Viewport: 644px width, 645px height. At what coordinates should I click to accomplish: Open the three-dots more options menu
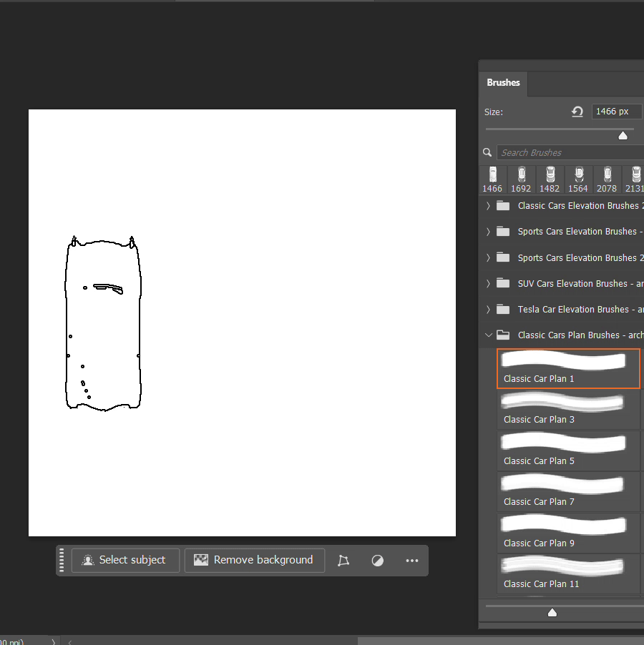[x=412, y=561]
